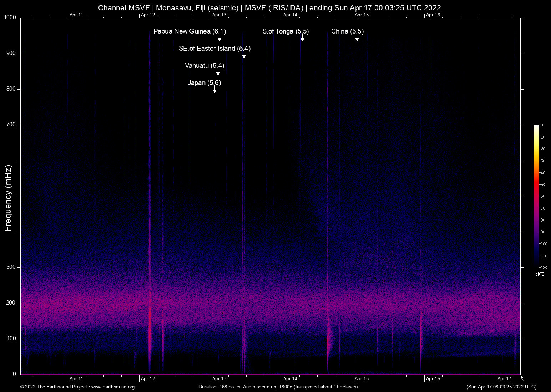This screenshot has width=551, height=392.
Task: Select the S.of Tonga (5.5) event label
Action: (x=285, y=31)
